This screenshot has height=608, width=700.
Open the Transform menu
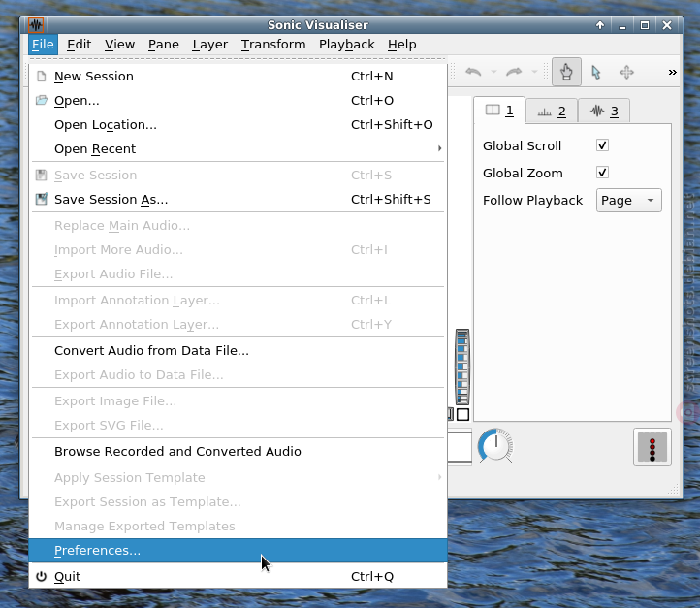click(273, 45)
